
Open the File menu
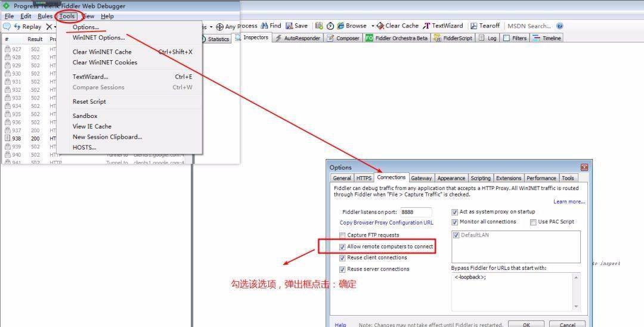point(9,17)
